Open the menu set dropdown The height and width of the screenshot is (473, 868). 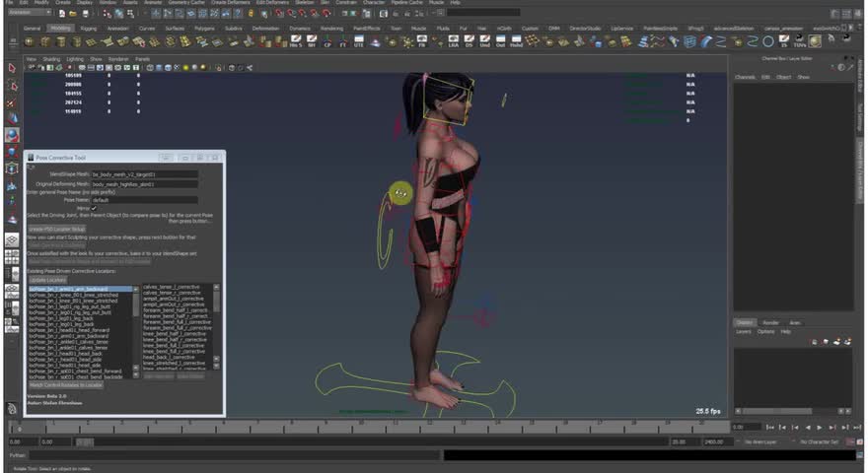(x=30, y=12)
